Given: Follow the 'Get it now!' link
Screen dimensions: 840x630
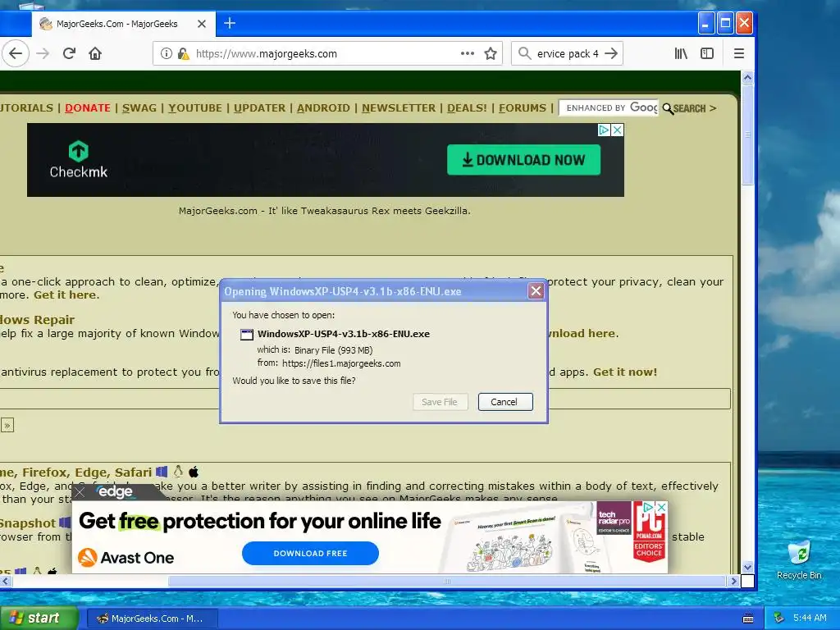Looking at the screenshot, I should 624,372.
